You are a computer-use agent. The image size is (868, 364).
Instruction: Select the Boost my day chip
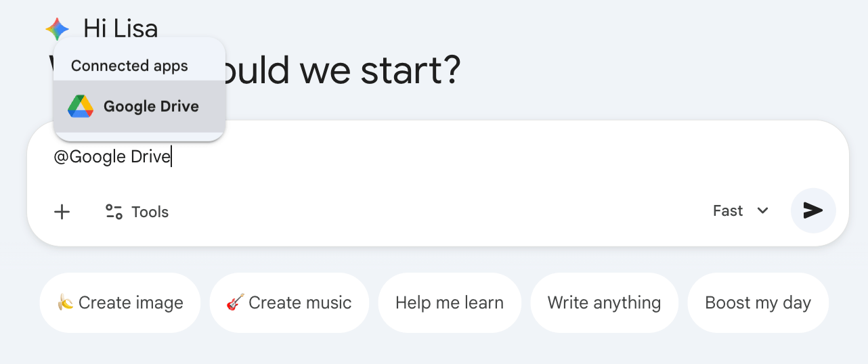click(758, 302)
